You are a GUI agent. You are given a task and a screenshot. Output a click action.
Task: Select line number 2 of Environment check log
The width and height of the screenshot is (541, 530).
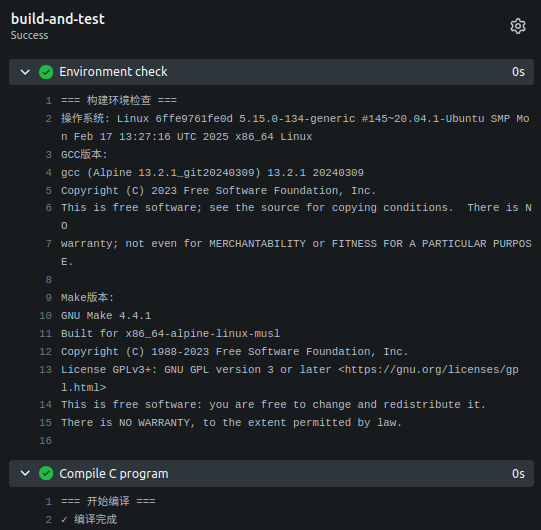[x=49, y=119]
